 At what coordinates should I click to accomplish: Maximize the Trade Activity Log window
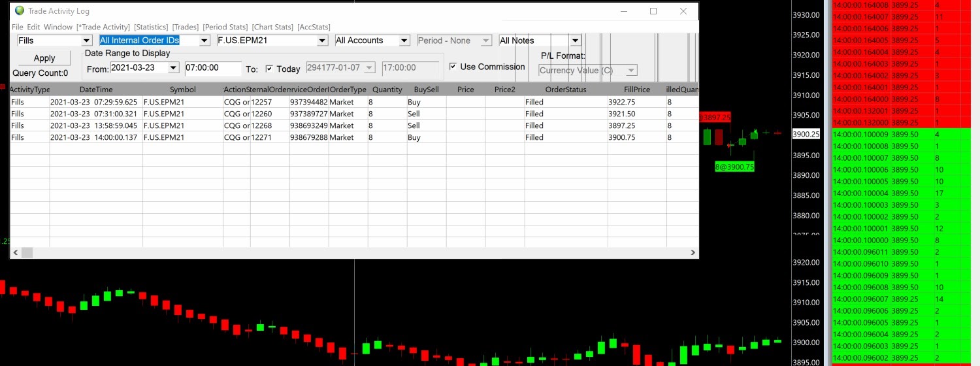click(x=653, y=11)
